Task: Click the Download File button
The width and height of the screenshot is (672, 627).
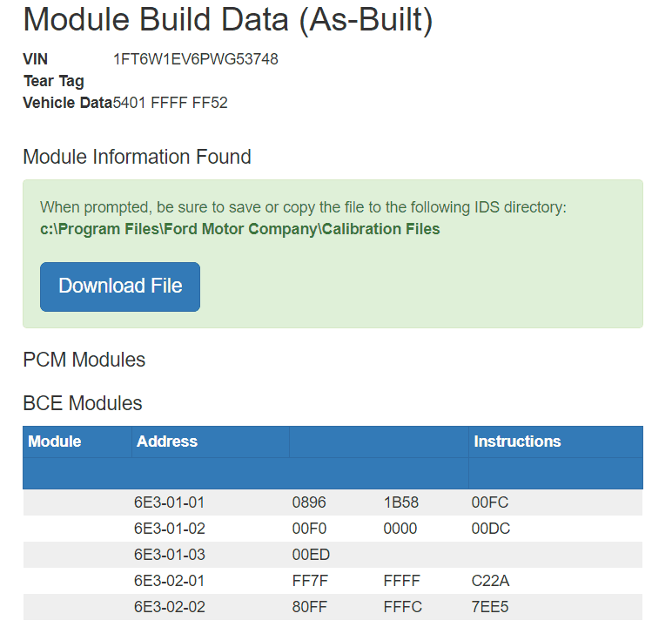Action: (120, 287)
